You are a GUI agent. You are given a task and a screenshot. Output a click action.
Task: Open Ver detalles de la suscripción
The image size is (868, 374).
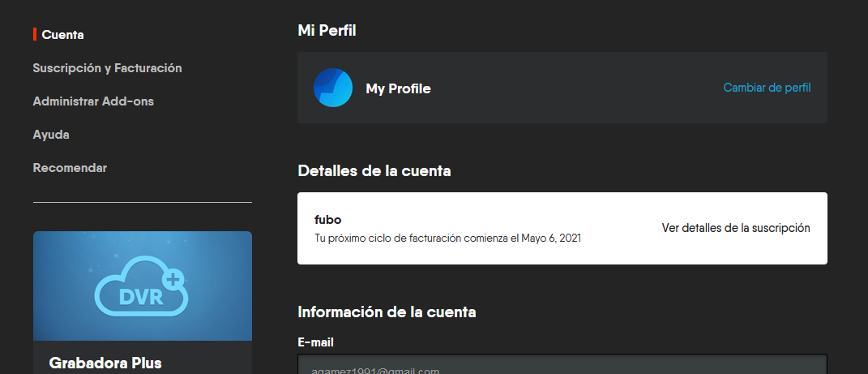click(736, 228)
